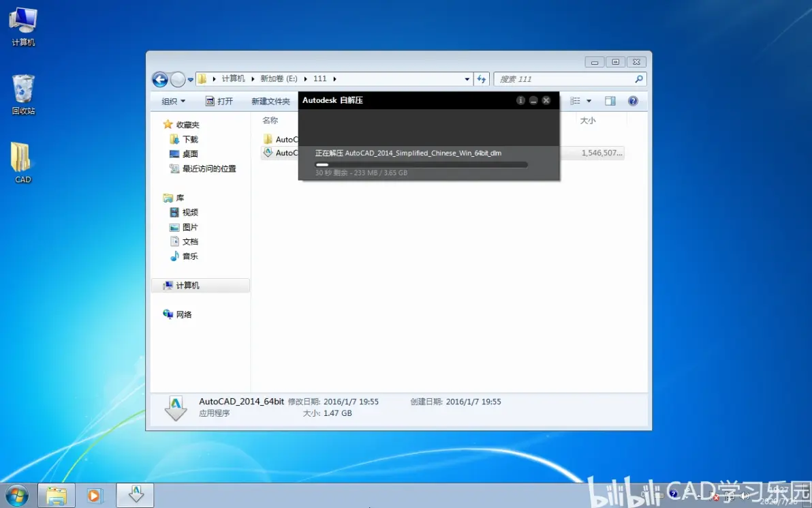
Task: Open the recent pages dropdown beside navigation arrows
Action: pos(191,80)
